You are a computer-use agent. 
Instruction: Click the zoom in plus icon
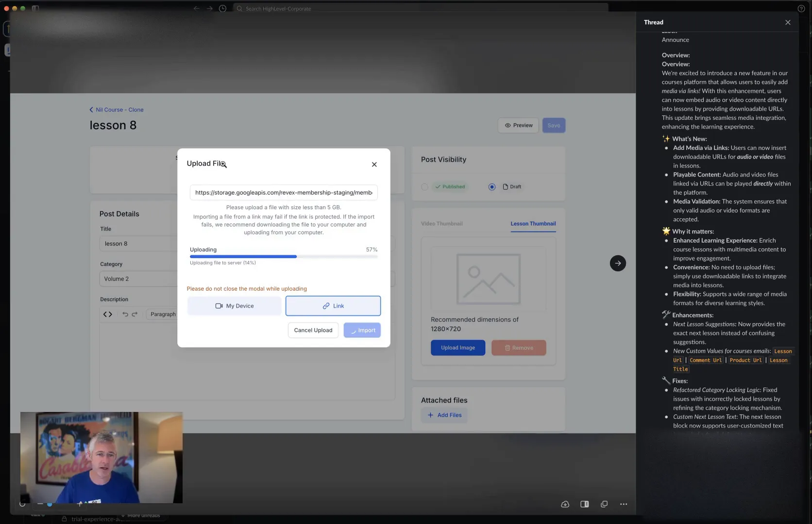coord(80,504)
